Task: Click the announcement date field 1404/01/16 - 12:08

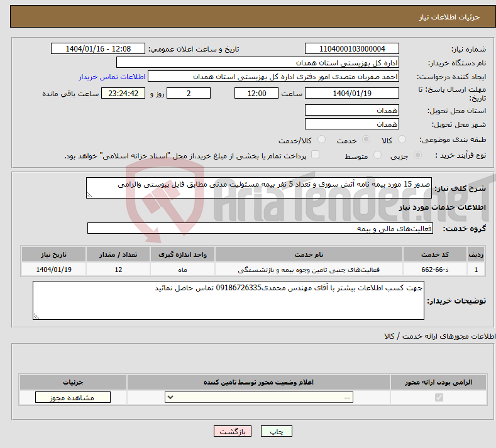Action: pos(98,48)
